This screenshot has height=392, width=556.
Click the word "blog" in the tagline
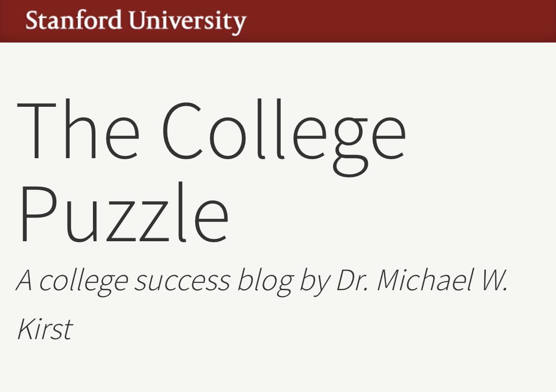(x=265, y=282)
